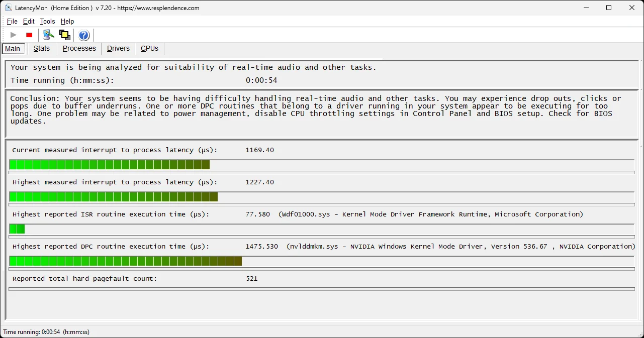Minimize the LatencyMon window
Image resolution: width=644 pixels, height=338 pixels.
(586, 8)
